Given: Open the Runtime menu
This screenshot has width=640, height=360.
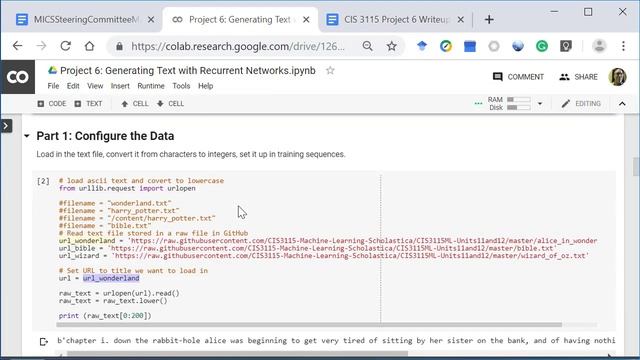Looking at the screenshot, I should pos(151,86).
